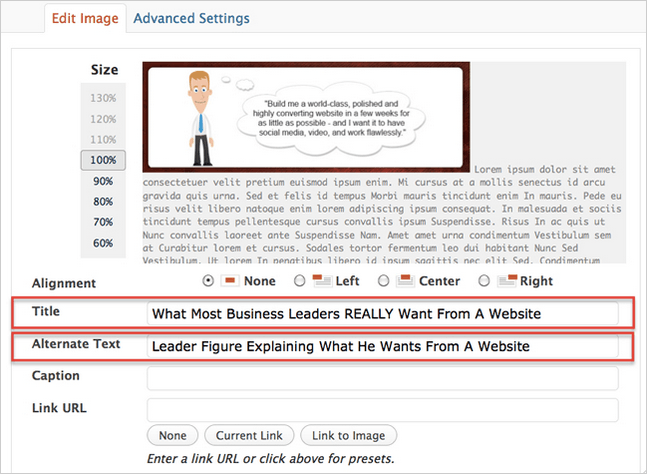Select the Left alignment radio button

pos(301,281)
